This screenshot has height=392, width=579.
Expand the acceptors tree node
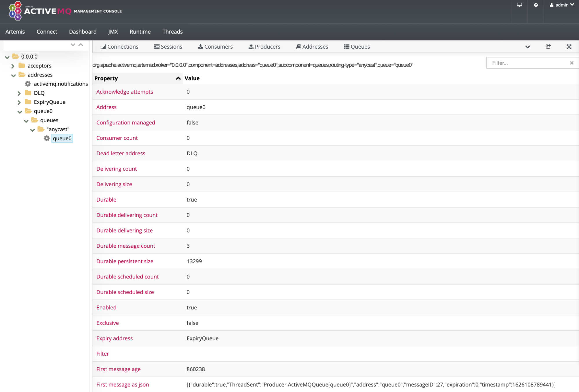tap(13, 66)
